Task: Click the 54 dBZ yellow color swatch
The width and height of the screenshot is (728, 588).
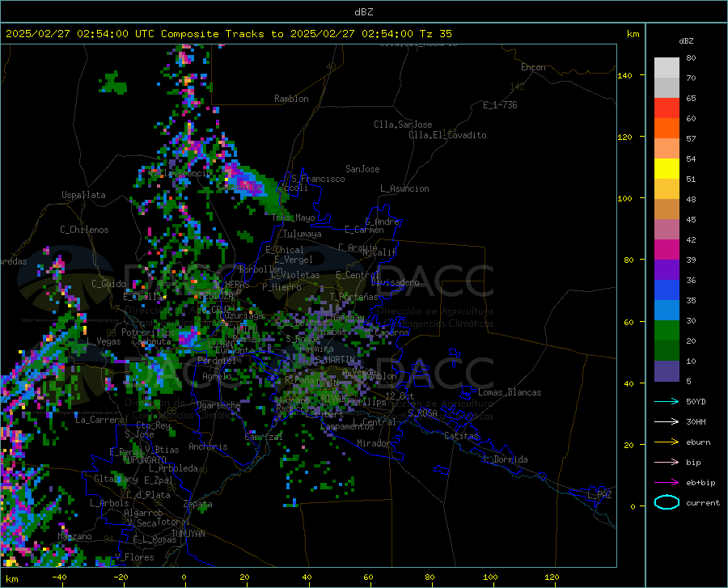Action: click(667, 168)
